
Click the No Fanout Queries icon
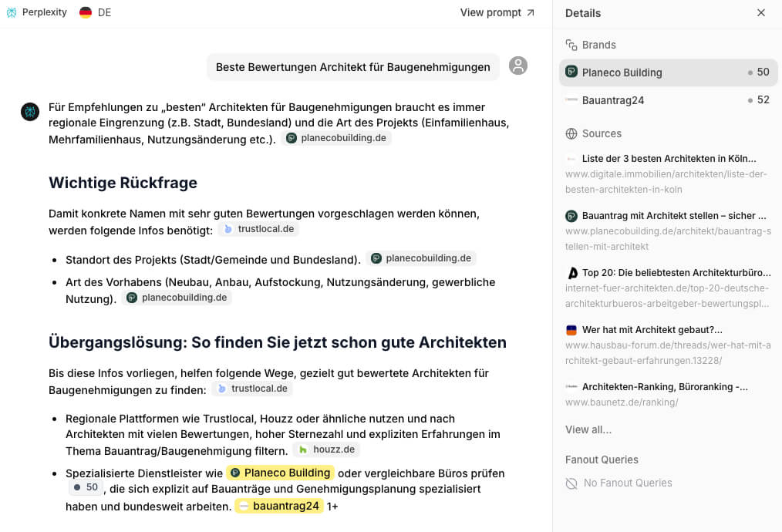pyautogui.click(x=571, y=483)
